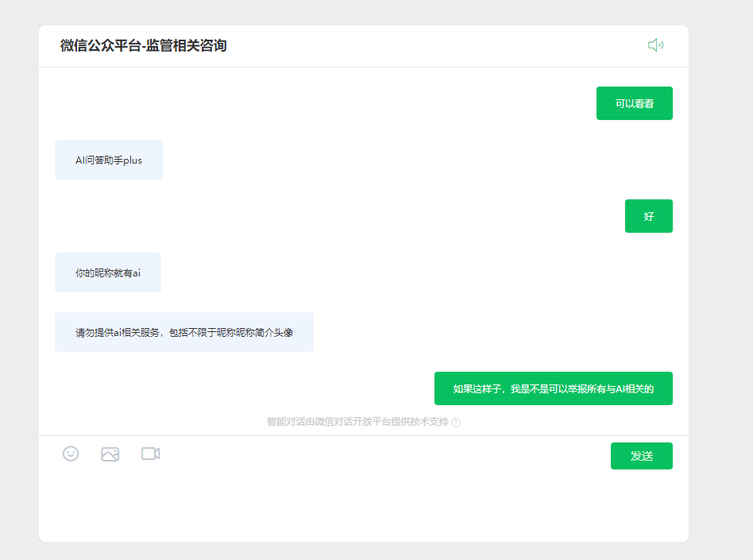753x560 pixels.
Task: Select the reply bubble AI问答助手plus
Action: (x=109, y=160)
